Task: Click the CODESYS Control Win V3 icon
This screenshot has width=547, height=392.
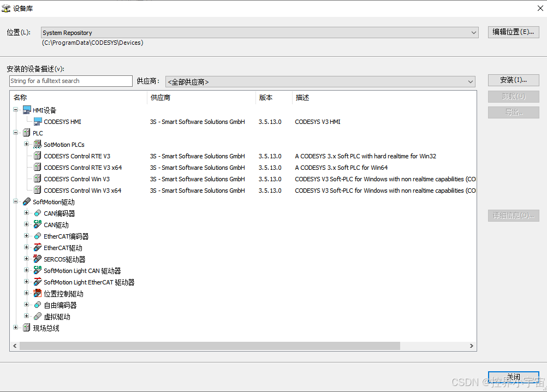Action: click(x=38, y=179)
